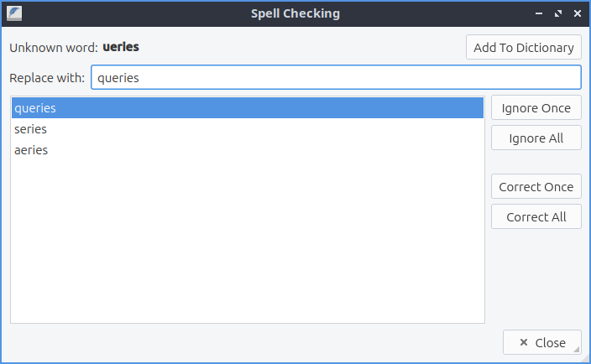
Task: Apply Correct All
Action: point(536,216)
